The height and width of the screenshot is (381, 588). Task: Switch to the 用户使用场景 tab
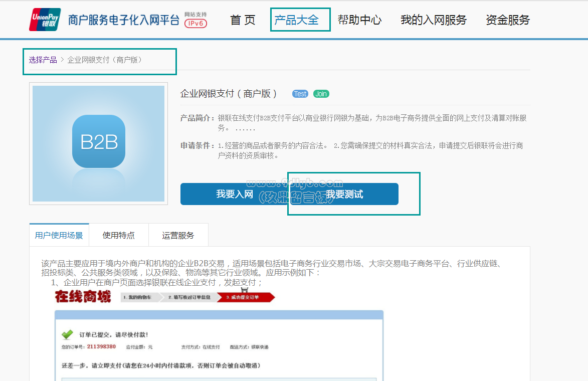pyautogui.click(x=59, y=235)
